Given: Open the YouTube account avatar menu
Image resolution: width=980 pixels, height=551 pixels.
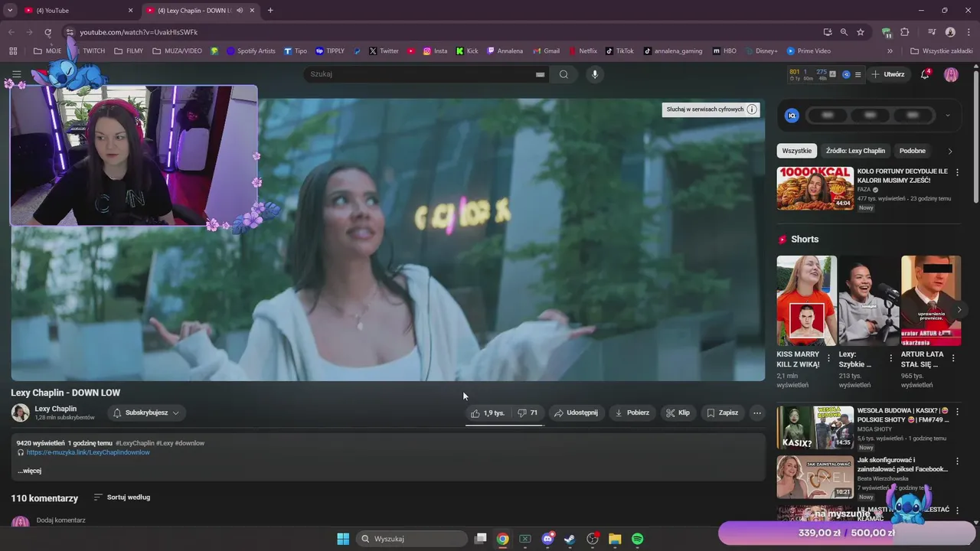Looking at the screenshot, I should 951,74.
